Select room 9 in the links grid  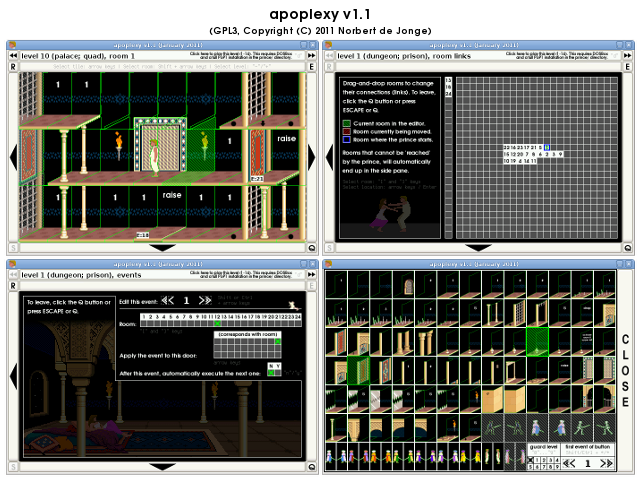point(560,154)
